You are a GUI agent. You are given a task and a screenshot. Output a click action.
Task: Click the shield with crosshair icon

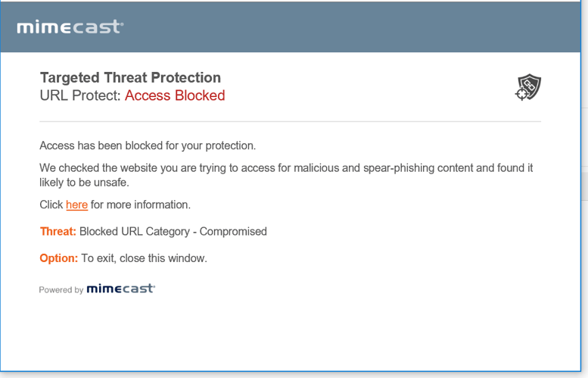[528, 87]
